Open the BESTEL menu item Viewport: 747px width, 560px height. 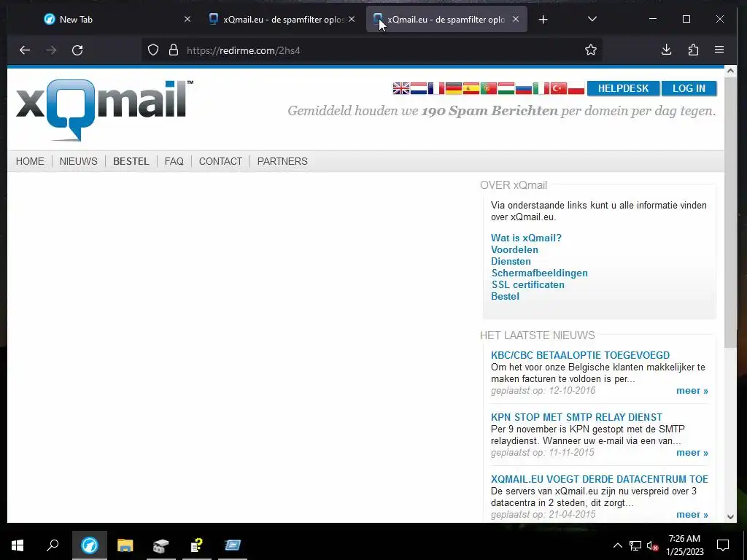[x=131, y=161]
